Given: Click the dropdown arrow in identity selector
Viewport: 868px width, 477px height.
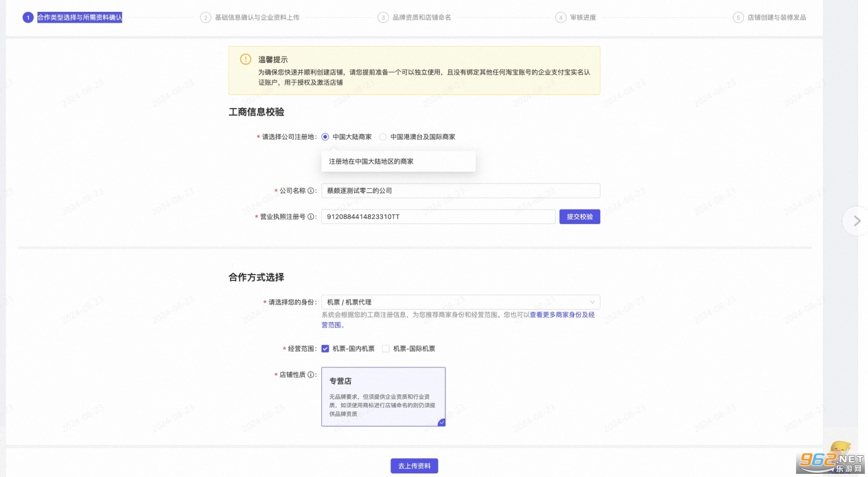Looking at the screenshot, I should pos(592,302).
